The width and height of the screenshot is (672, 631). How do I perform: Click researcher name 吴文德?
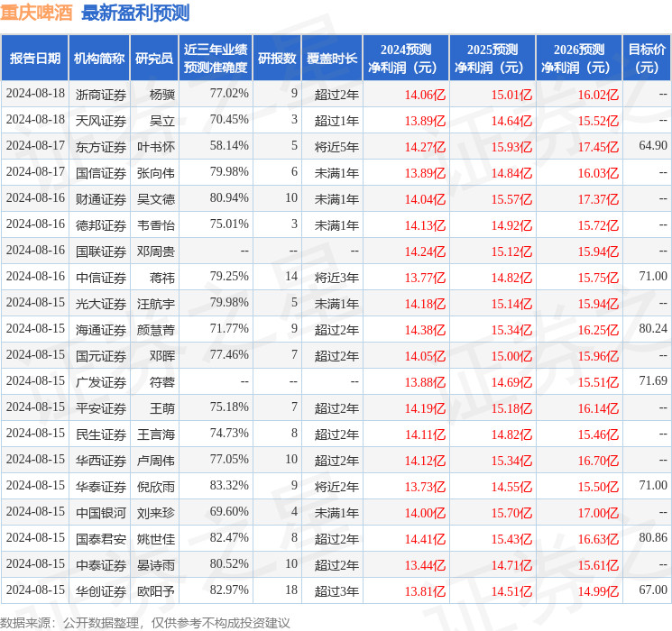tap(155, 199)
